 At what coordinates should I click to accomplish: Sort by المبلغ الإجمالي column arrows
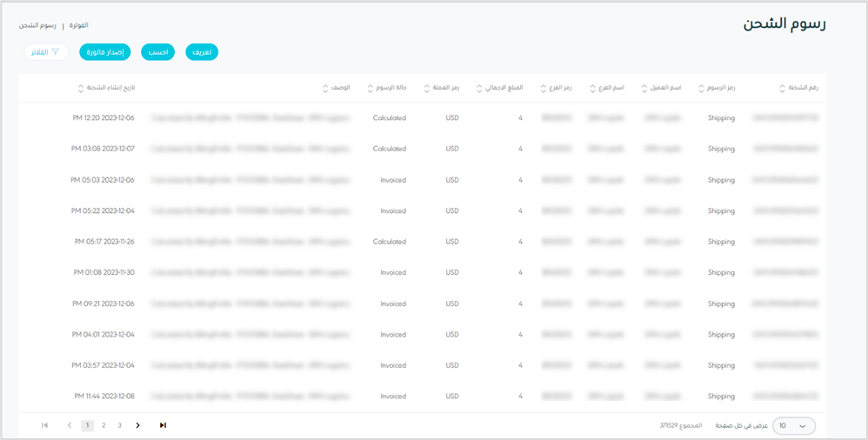tap(479, 88)
